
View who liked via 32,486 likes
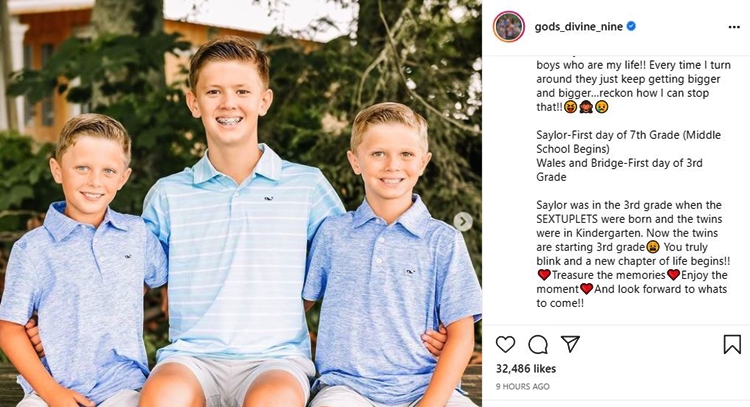526,369
